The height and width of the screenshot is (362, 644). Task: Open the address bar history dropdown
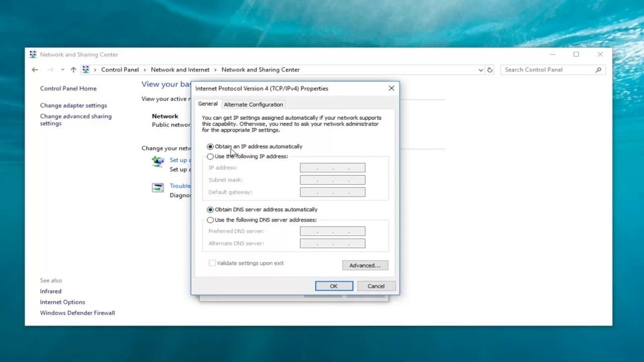[x=480, y=70]
